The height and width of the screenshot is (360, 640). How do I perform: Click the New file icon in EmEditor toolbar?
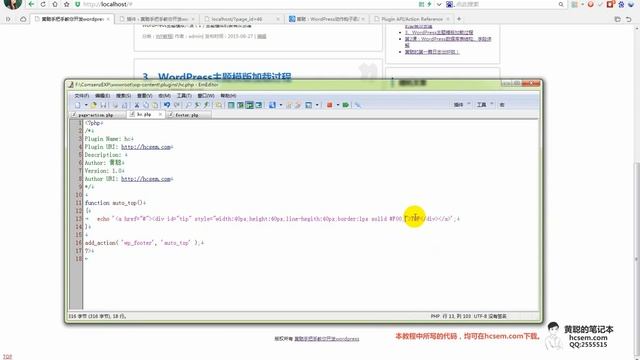click(x=78, y=105)
